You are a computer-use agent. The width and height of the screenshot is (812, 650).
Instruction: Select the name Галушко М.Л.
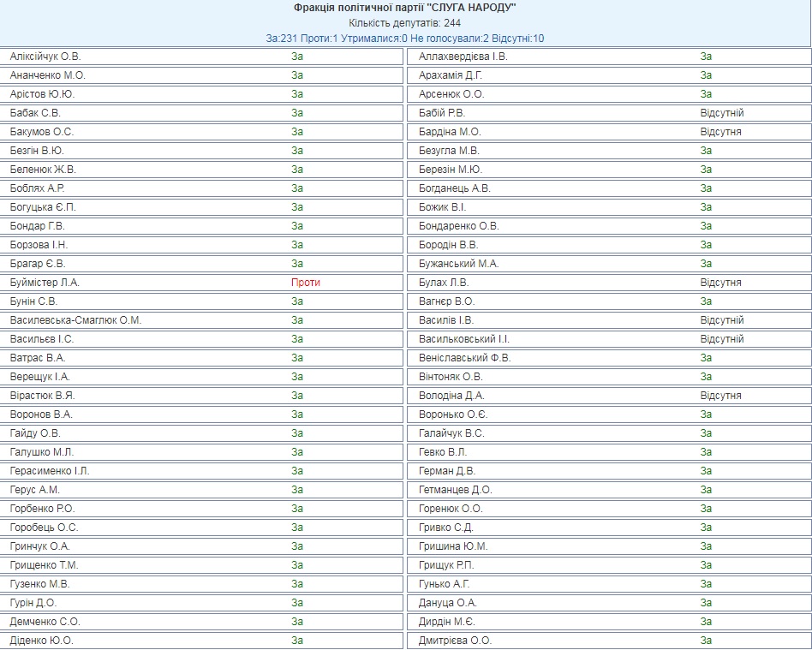click(x=41, y=452)
